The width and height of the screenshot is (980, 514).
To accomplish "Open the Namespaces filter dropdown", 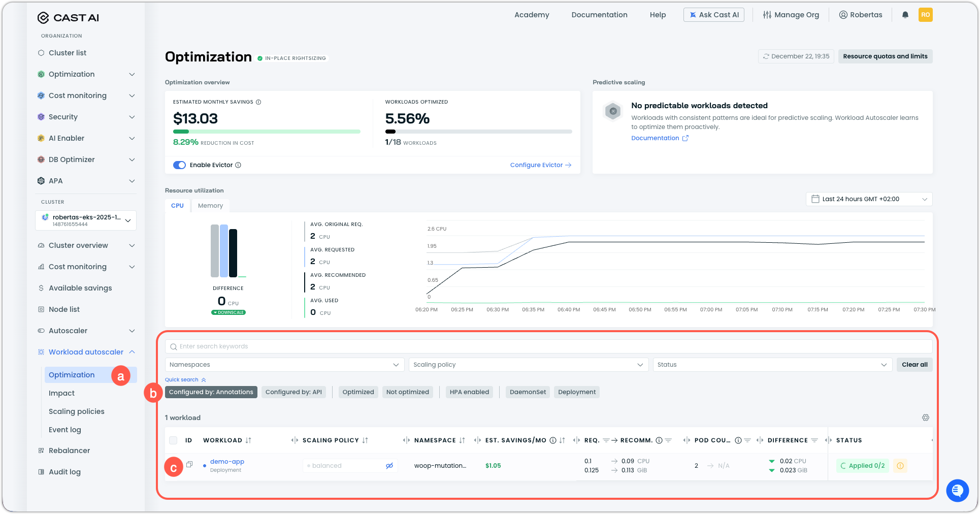I will [284, 365].
